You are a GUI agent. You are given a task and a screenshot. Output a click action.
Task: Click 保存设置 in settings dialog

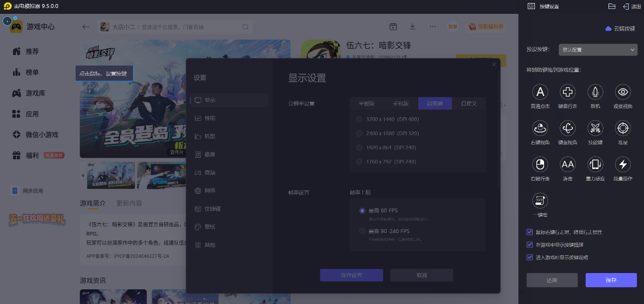click(351, 275)
